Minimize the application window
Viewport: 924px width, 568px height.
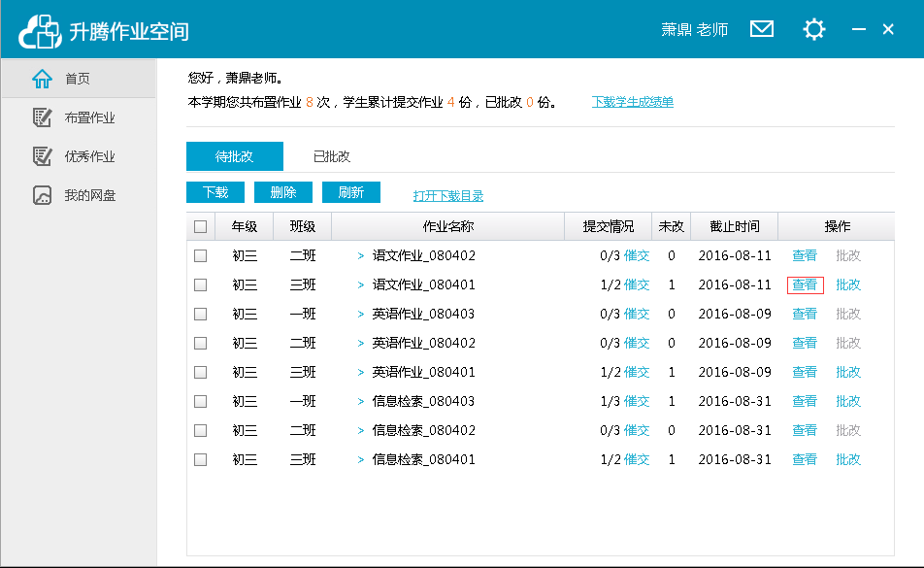(x=856, y=29)
